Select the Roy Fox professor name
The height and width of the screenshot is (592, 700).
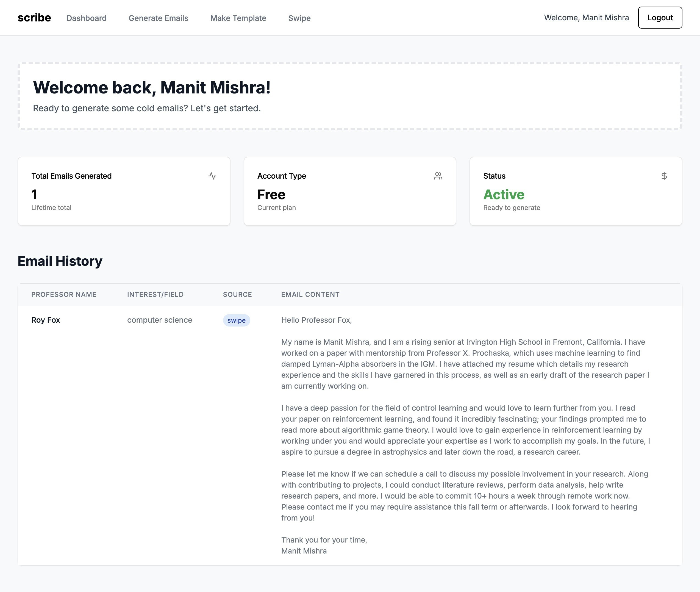[46, 320]
